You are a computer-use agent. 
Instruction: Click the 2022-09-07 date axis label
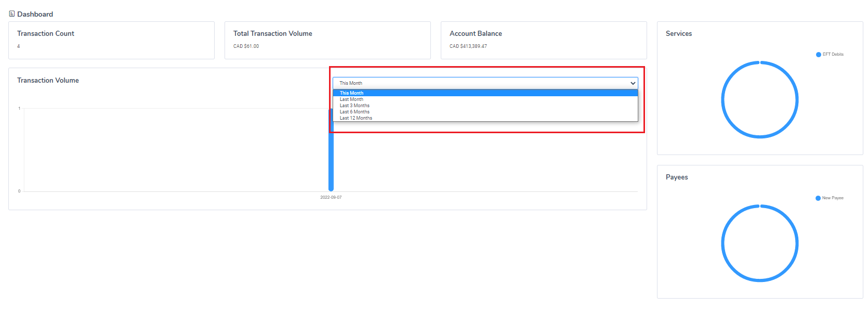coord(331,198)
